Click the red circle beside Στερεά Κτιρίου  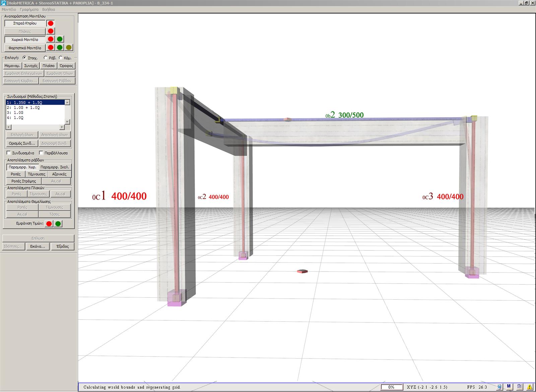(x=51, y=23)
